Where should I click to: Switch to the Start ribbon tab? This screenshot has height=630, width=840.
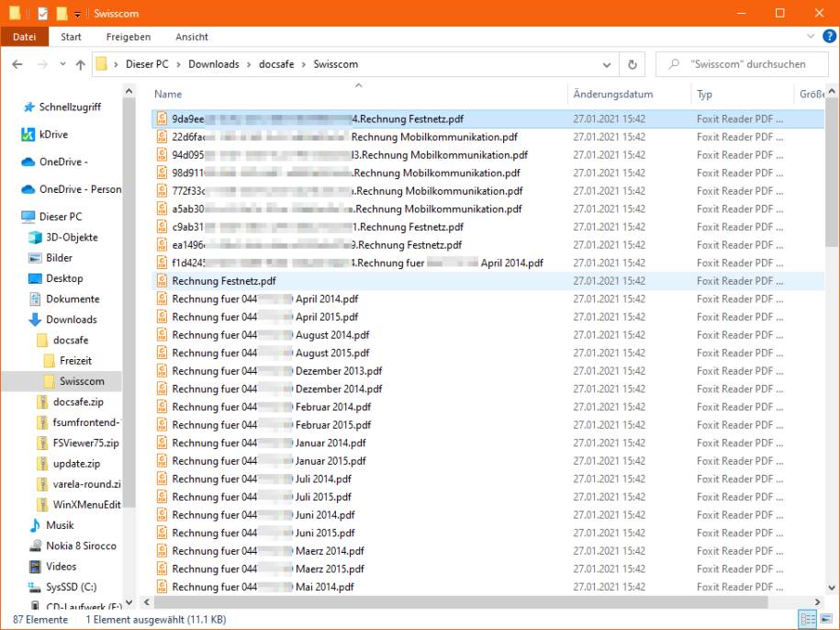(x=71, y=37)
